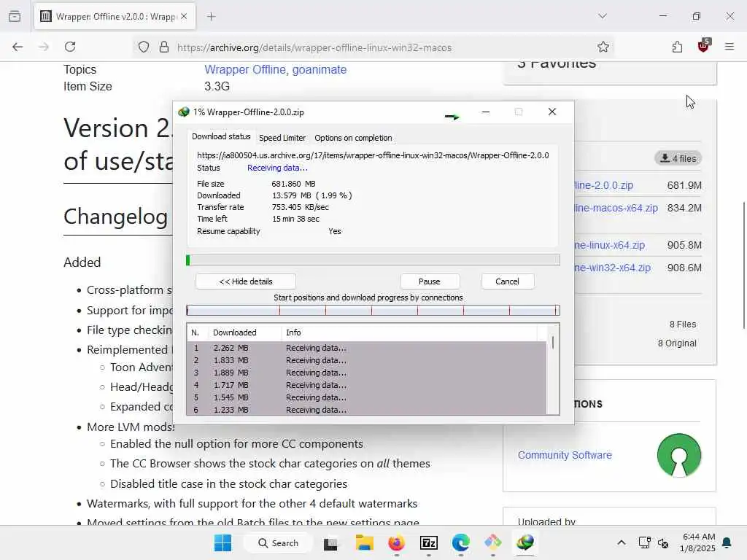Click the browser forward arrow
The width and height of the screenshot is (747, 560).
pos(44,47)
